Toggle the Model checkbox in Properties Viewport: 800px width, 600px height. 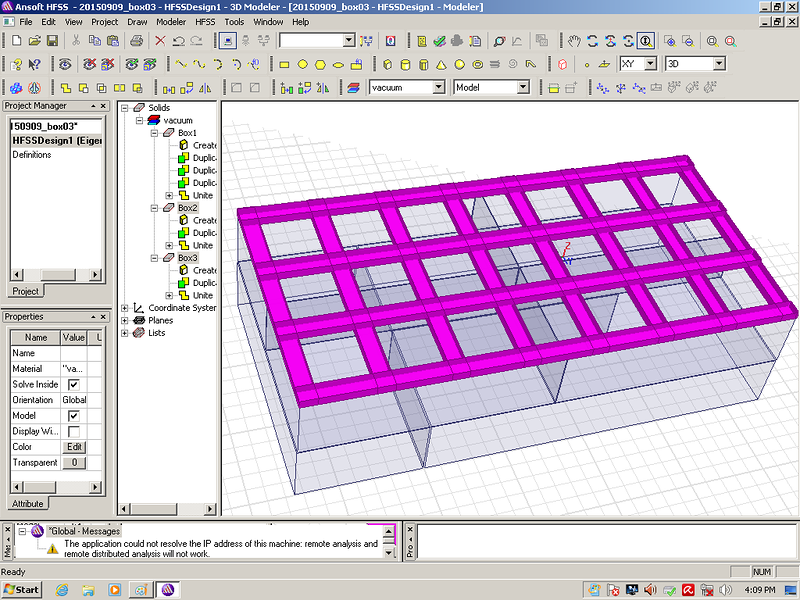[x=73, y=416]
